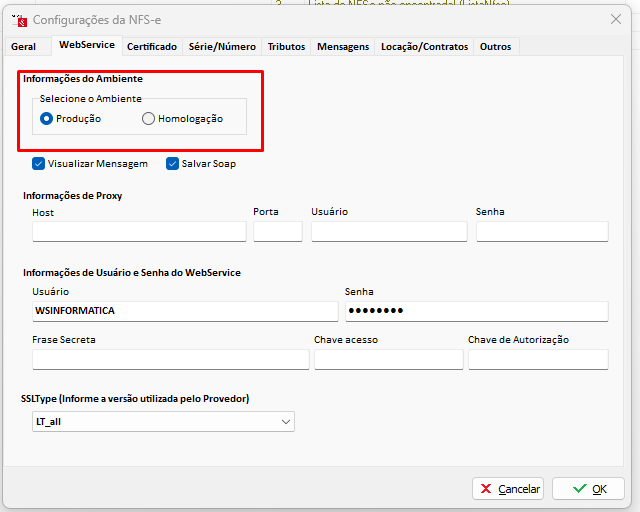Click the WebService Usuário field with WSINFORMATICA
Screen dimensions: 640x512
[184, 311]
